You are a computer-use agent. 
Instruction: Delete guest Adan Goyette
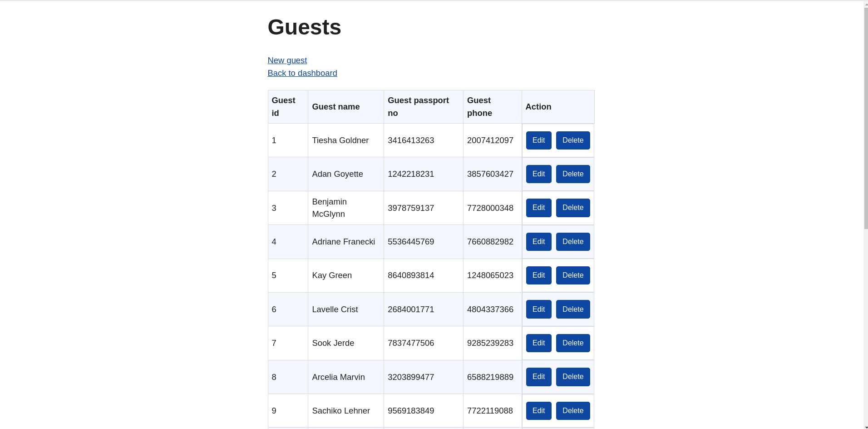tap(572, 174)
